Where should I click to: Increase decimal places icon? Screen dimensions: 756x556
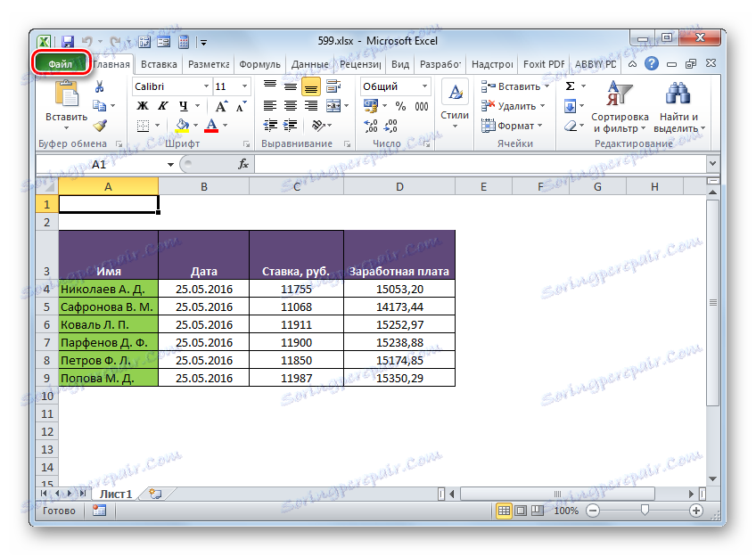tap(371, 126)
